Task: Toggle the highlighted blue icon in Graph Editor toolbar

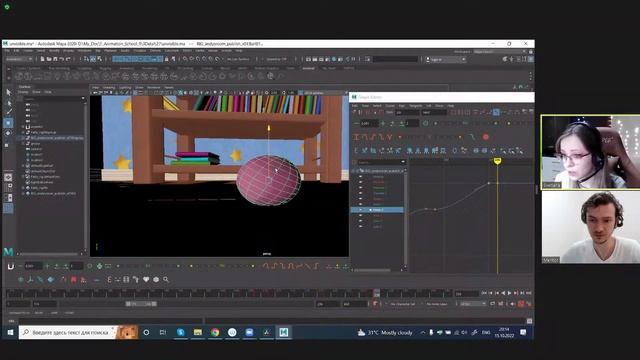Action: (x=496, y=112)
